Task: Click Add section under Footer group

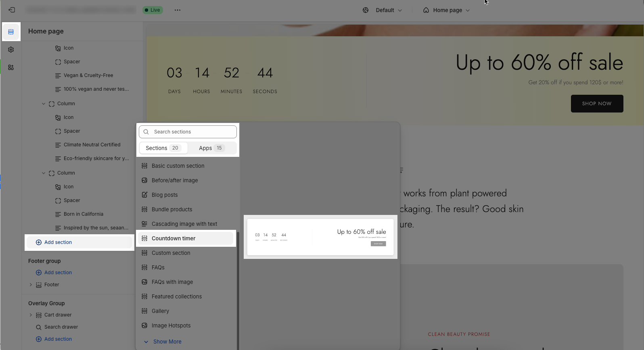Action: click(x=58, y=273)
